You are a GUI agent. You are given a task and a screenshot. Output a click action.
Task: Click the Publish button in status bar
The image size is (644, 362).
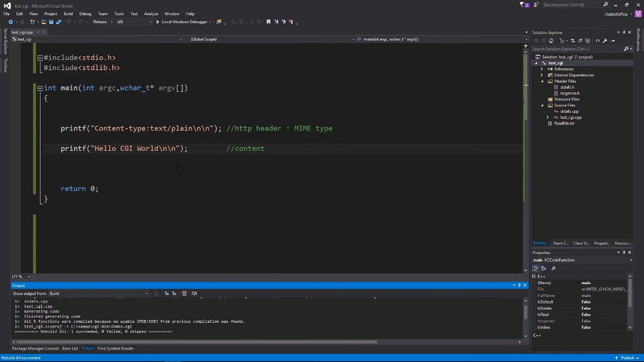627,358
